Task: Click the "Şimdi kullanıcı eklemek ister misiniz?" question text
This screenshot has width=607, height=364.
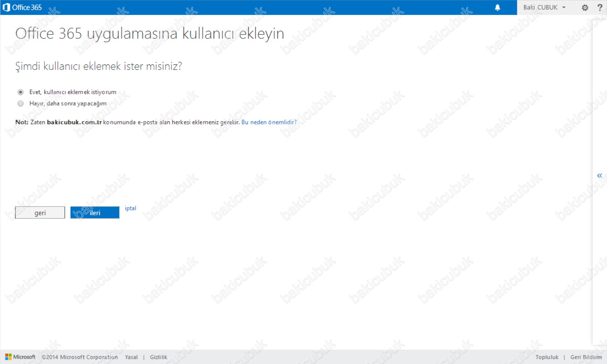Action: [x=98, y=66]
